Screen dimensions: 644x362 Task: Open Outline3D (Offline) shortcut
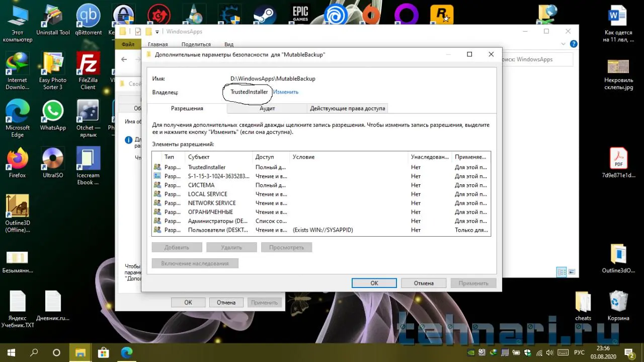[17, 214]
